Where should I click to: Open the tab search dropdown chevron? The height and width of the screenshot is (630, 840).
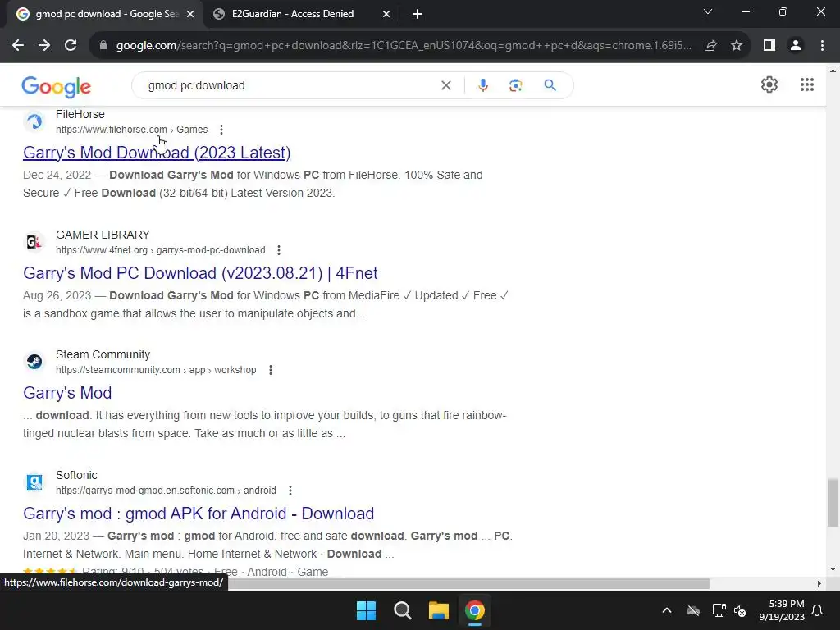(x=708, y=11)
